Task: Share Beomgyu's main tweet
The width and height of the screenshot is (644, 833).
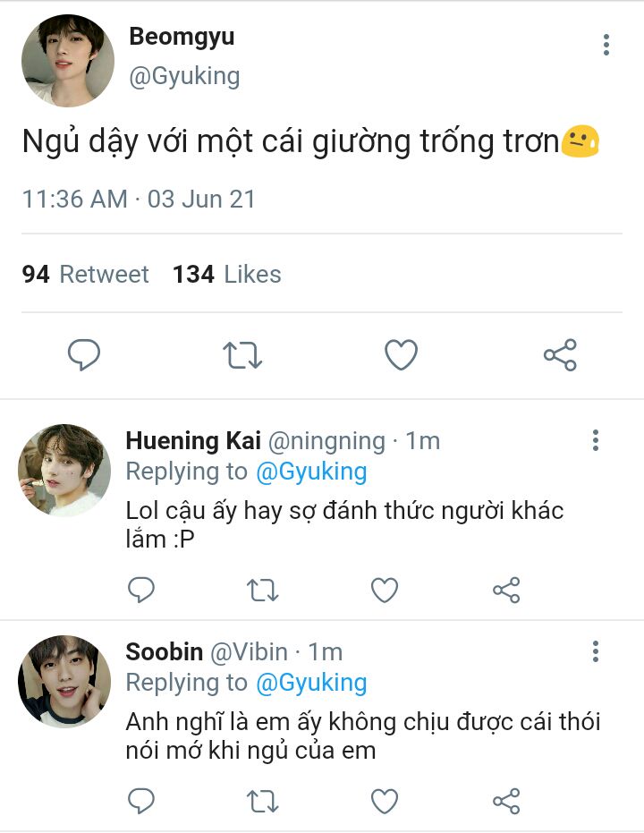Action: point(560,355)
